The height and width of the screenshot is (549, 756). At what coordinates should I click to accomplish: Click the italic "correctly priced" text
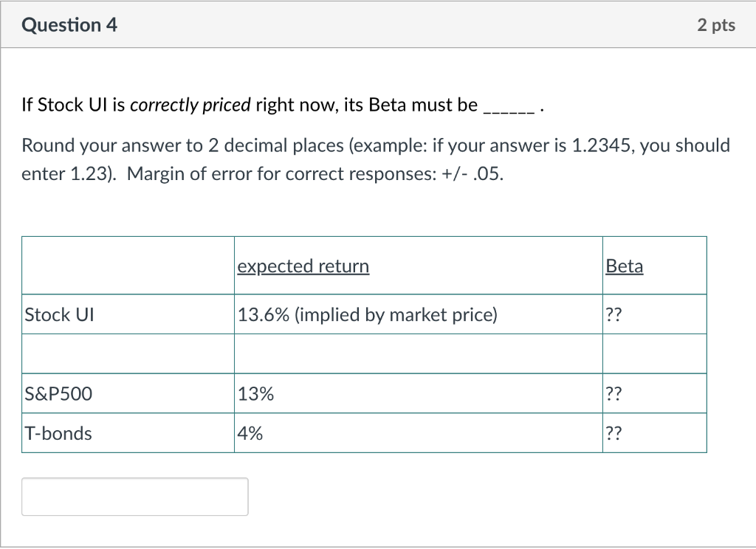190,105
